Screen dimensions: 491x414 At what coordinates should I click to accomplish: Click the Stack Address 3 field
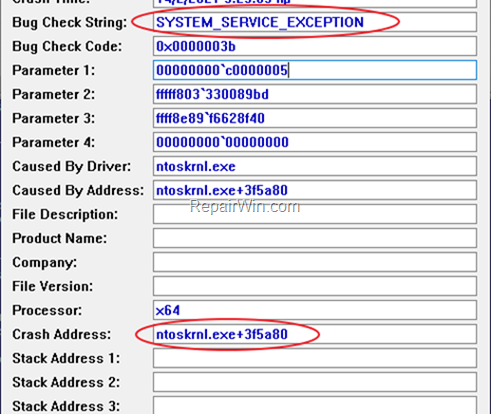tap(315, 405)
